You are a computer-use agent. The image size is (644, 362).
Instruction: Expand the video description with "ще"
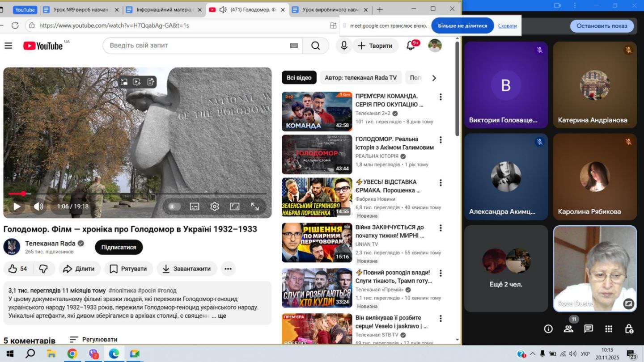[x=219, y=316]
